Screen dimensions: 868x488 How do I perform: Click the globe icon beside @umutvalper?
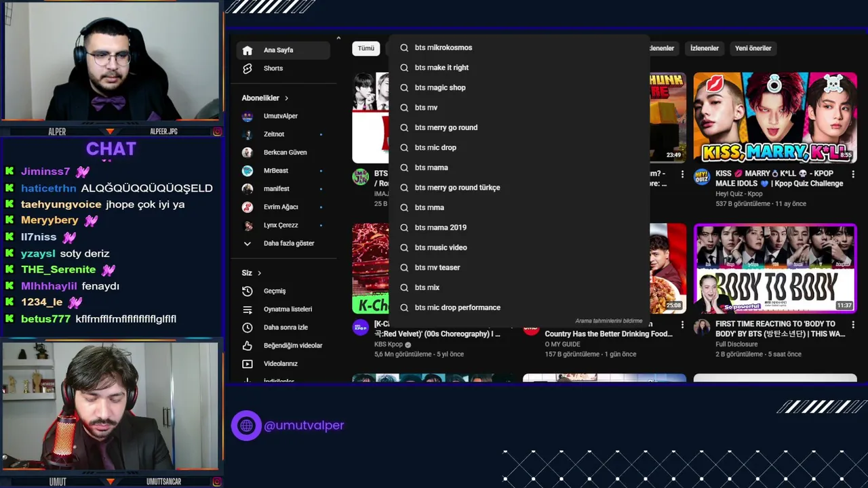pos(246,426)
